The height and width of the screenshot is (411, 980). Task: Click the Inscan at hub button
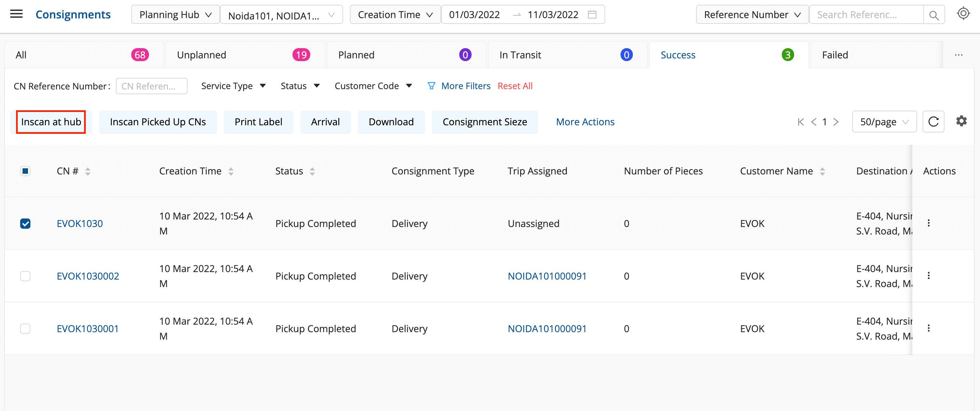tap(51, 122)
